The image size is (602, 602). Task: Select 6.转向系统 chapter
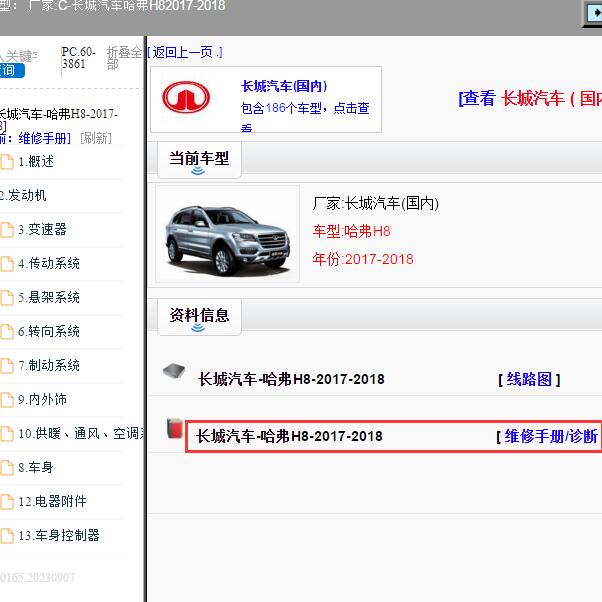point(49,332)
